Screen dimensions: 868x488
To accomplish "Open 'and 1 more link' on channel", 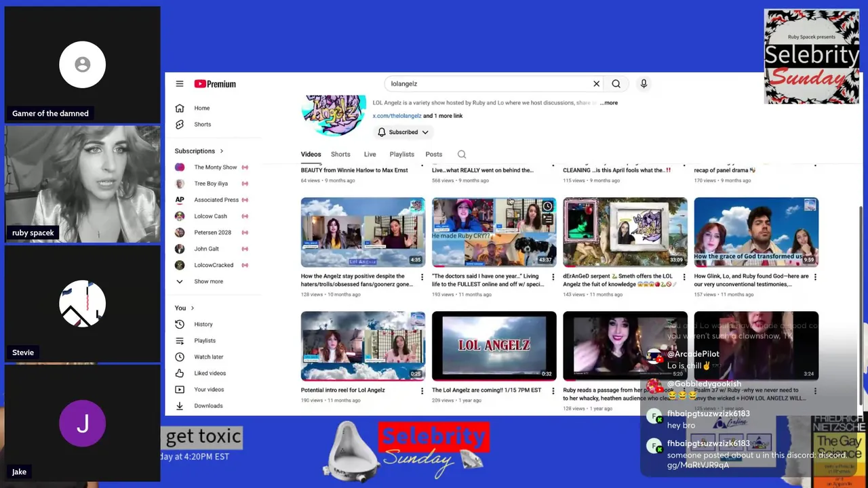I will (x=443, y=116).
